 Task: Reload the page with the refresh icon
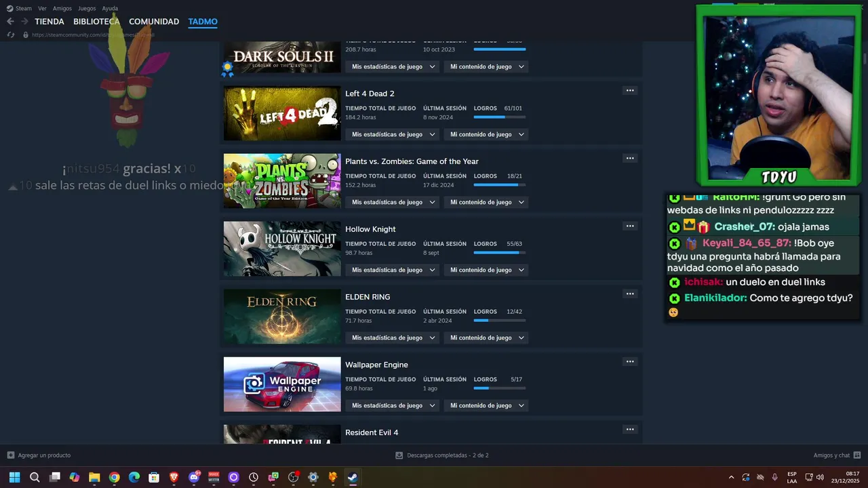point(10,35)
